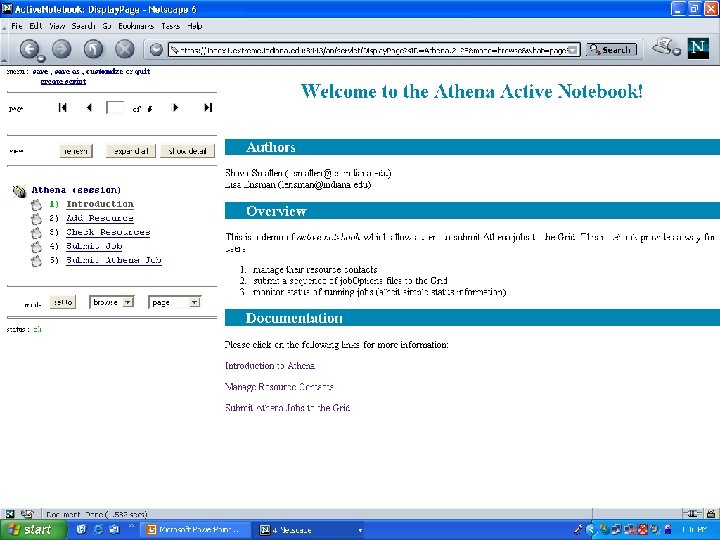Advance to the next notebook page
The width and height of the screenshot is (720, 540).
click(x=175, y=107)
